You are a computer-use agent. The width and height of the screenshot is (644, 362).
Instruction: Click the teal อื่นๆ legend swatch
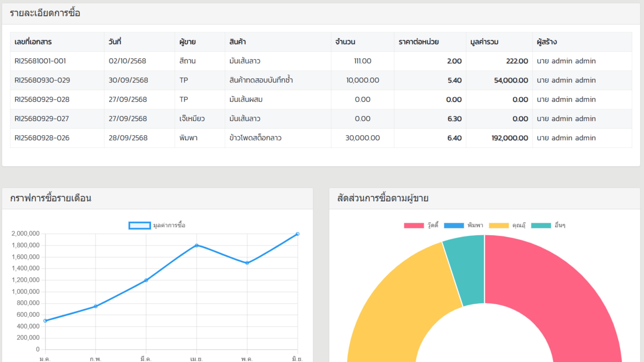coord(541,225)
